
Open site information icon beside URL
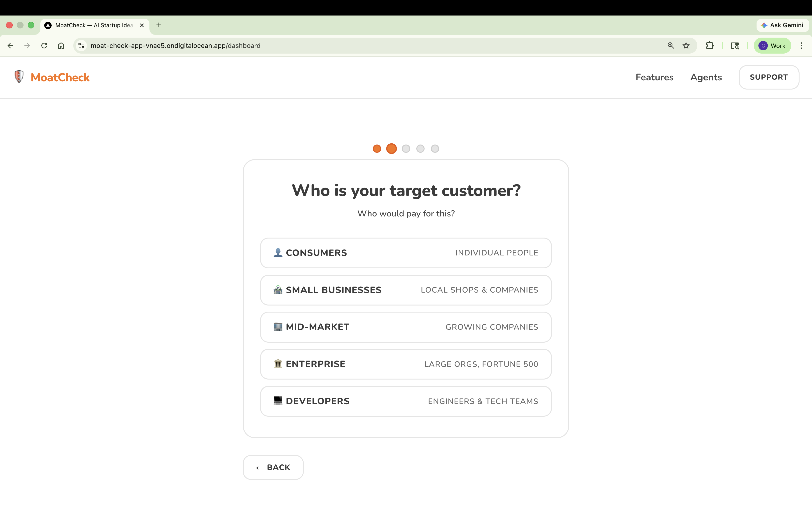[x=81, y=46]
